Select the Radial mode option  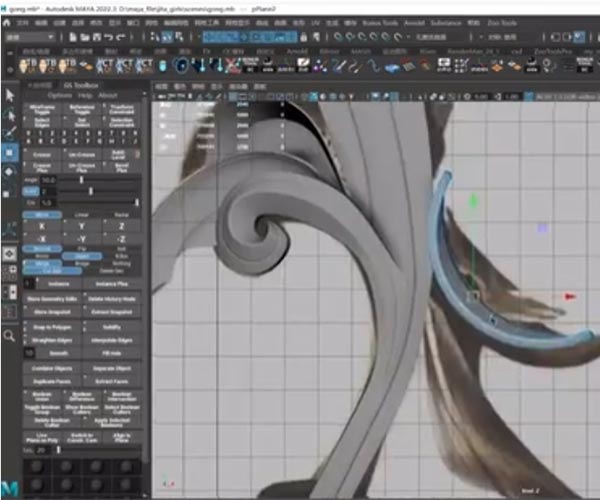click(x=120, y=213)
